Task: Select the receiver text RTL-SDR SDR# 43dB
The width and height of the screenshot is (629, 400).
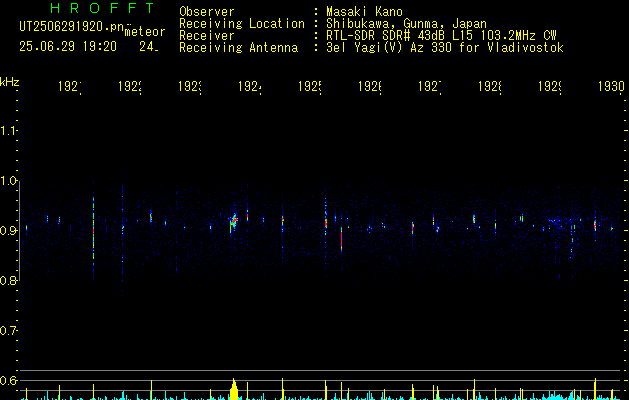Action: point(387,36)
